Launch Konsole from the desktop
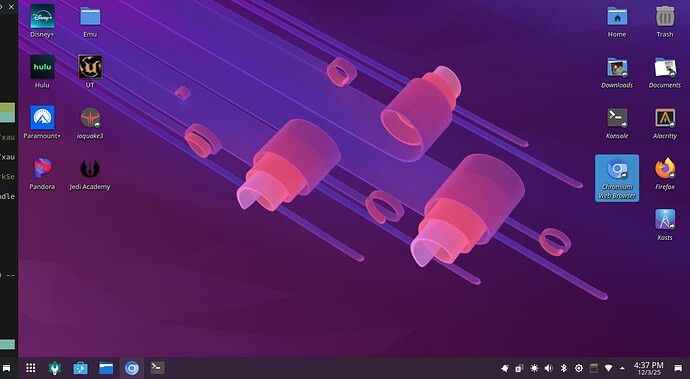This screenshot has height=379, width=690. (x=617, y=118)
